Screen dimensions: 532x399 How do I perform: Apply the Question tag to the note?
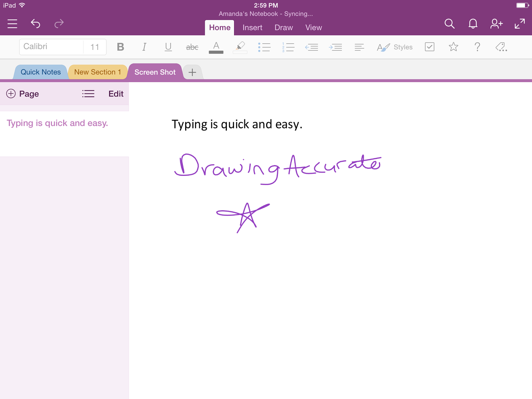pyautogui.click(x=477, y=47)
